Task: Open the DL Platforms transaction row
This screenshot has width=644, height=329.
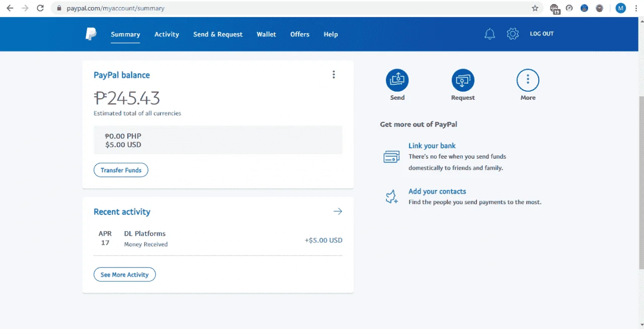Action: [218, 239]
